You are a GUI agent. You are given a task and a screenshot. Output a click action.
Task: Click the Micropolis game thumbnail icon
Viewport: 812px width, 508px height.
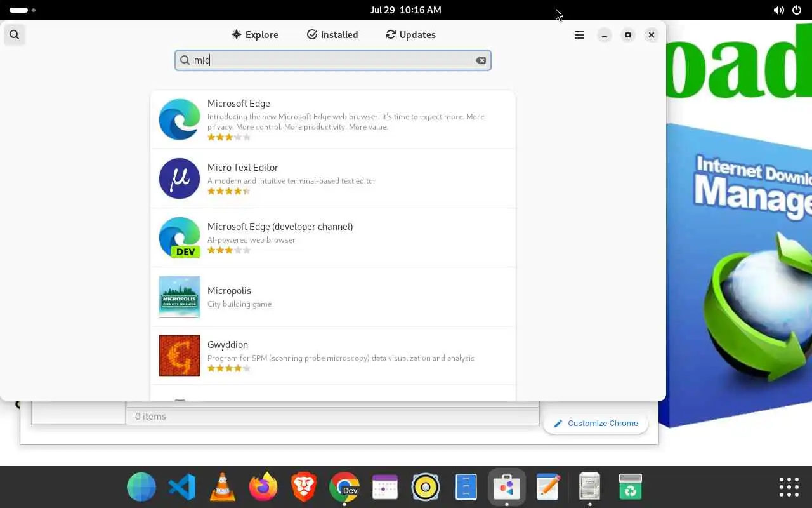click(180, 297)
